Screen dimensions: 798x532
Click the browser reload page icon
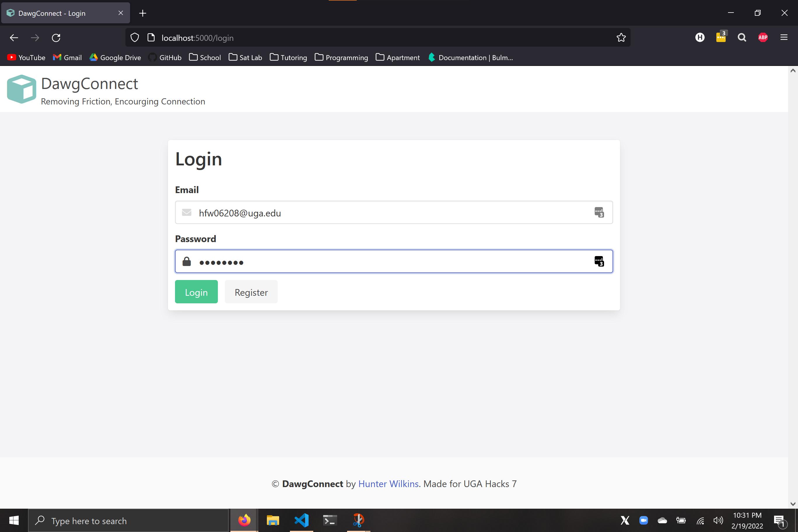pos(56,38)
